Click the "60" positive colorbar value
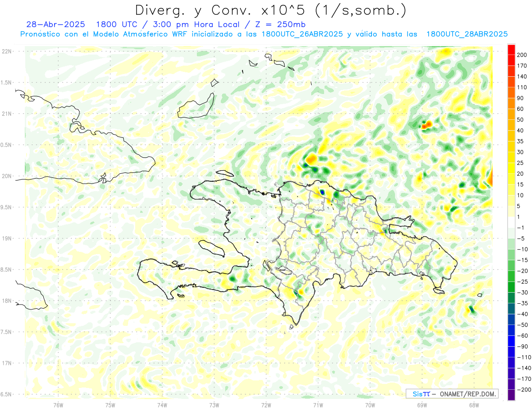 click(x=520, y=109)
